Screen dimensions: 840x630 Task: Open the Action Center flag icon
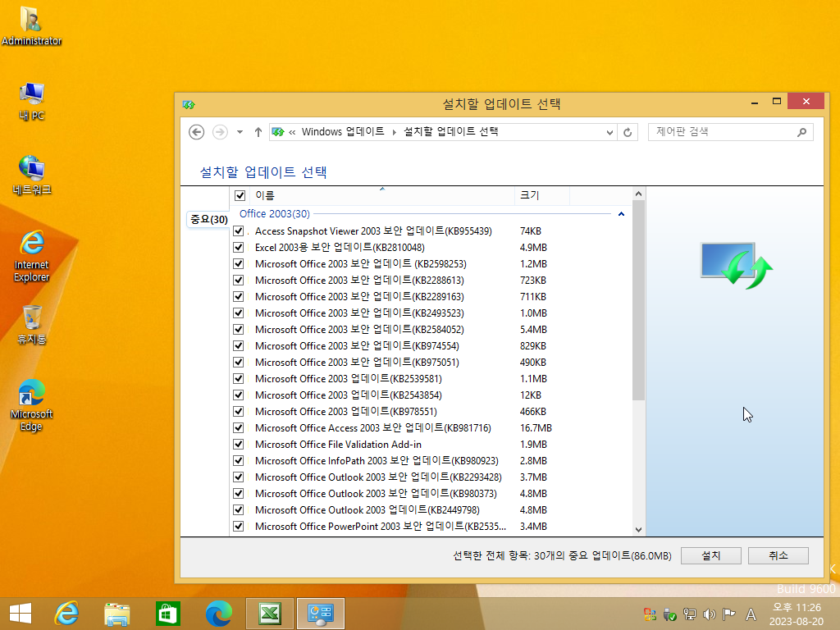point(728,614)
